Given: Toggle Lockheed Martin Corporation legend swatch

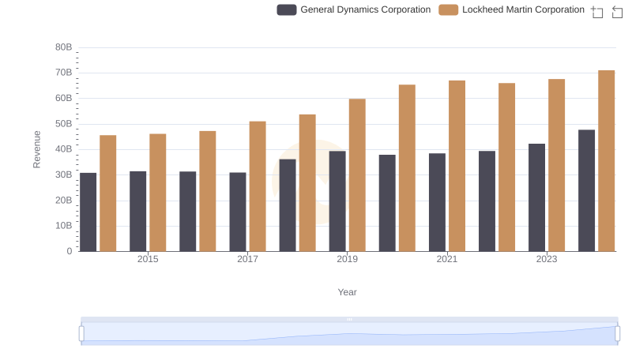Looking at the screenshot, I should click(x=448, y=9).
